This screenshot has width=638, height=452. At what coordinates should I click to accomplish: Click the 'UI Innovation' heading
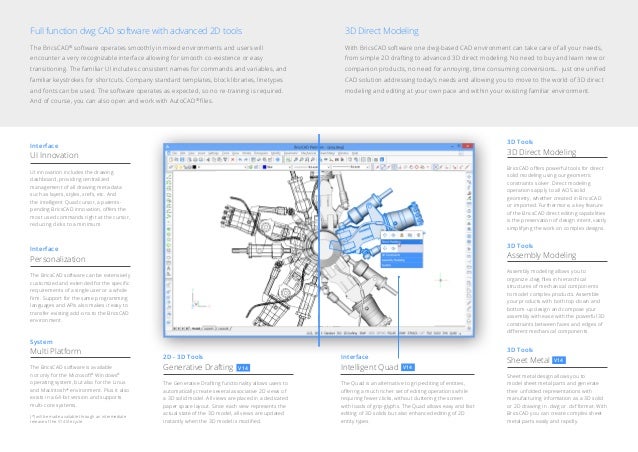[x=54, y=155]
